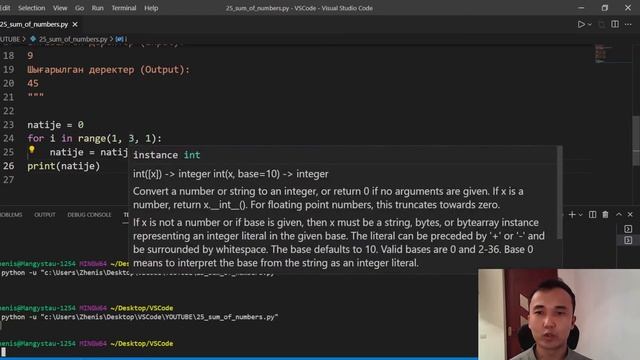This screenshot has height=360, width=640.
Task: Split the terminal panel
Action: [592, 215]
